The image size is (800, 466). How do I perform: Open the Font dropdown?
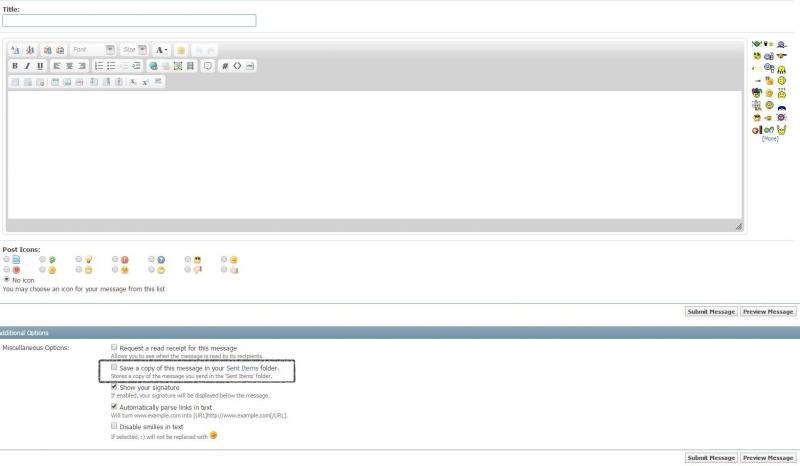tap(92, 49)
